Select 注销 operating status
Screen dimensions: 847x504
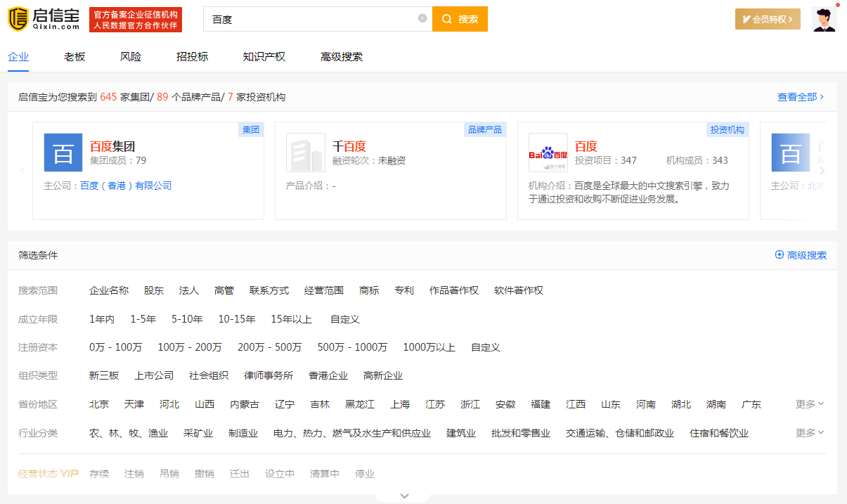(134, 474)
